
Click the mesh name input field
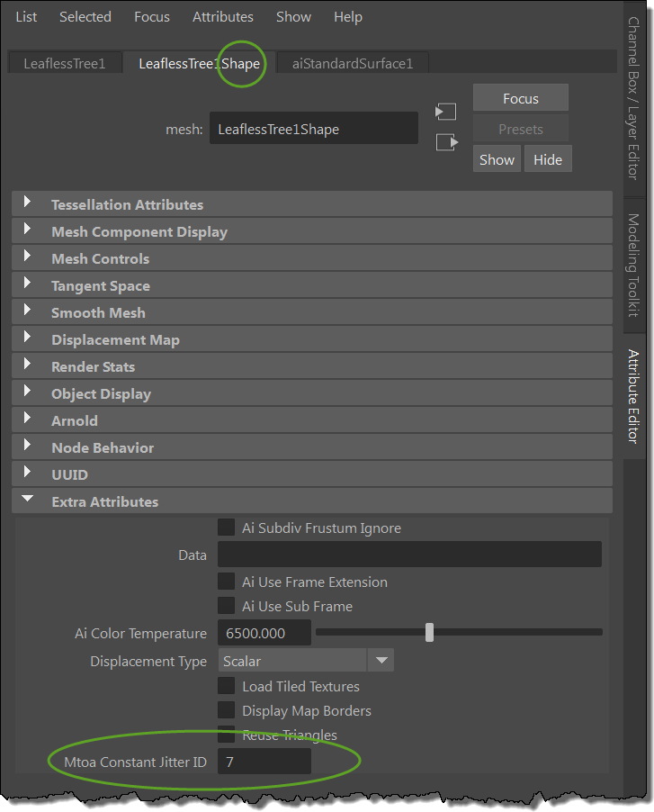(313, 129)
